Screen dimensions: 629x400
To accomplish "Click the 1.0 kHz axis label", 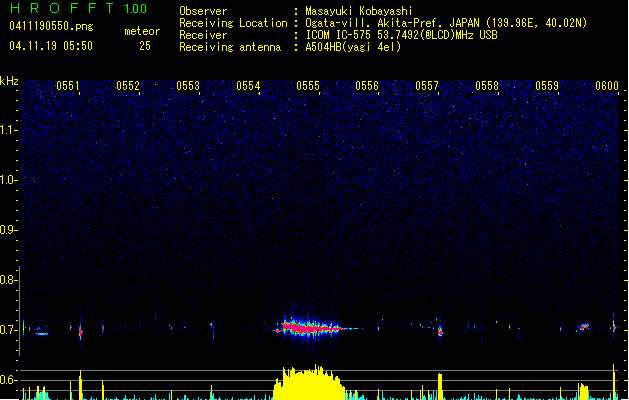I will coord(9,180).
